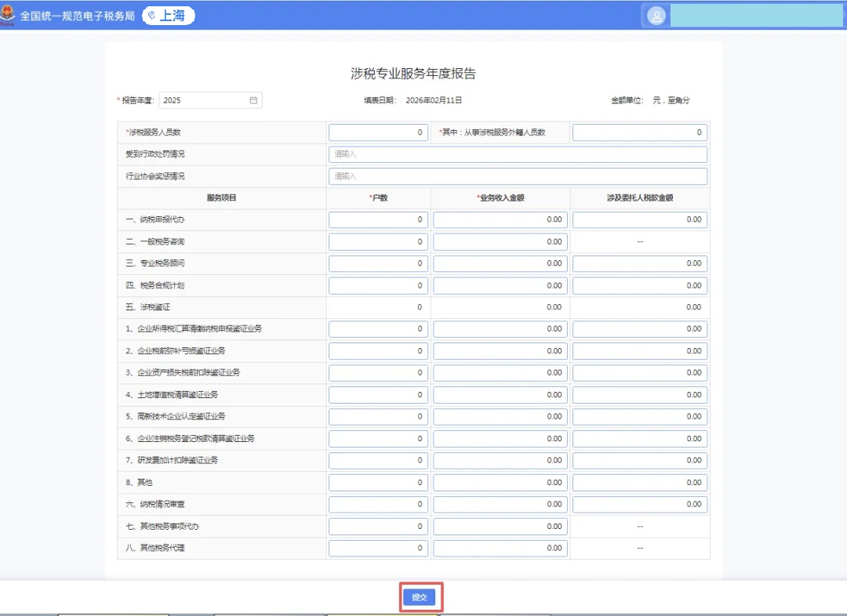Click 业务收入金额 field for 土地增值税清算鉴证业务
The height and width of the screenshot is (616, 847).
500,394
